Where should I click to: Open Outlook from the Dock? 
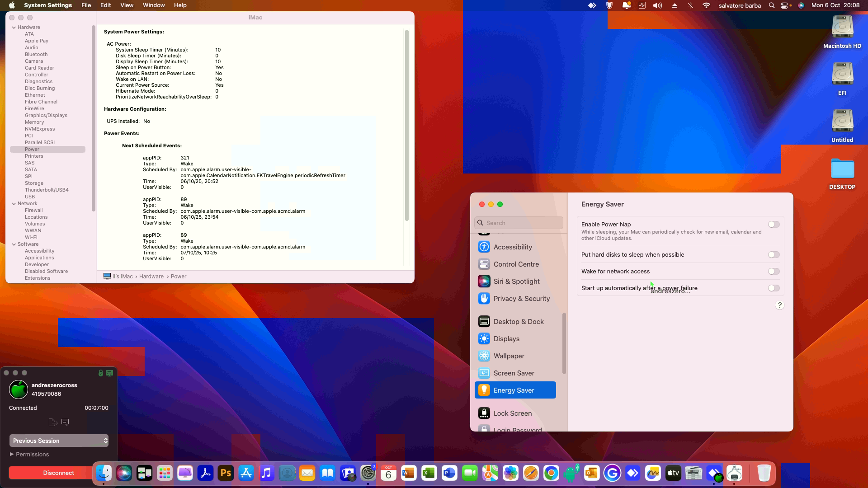(x=592, y=473)
